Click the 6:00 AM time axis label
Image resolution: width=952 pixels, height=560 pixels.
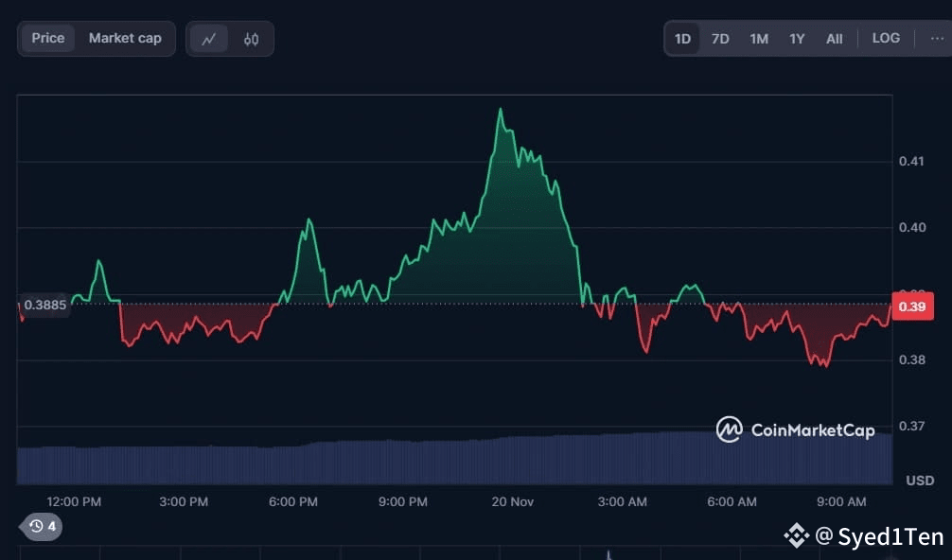[732, 501]
